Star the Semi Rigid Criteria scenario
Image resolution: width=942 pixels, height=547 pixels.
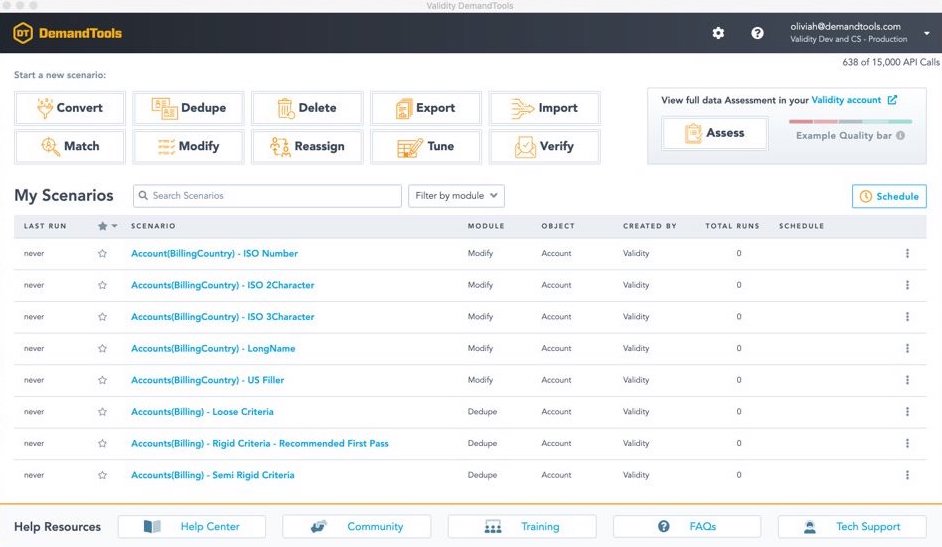pos(102,475)
